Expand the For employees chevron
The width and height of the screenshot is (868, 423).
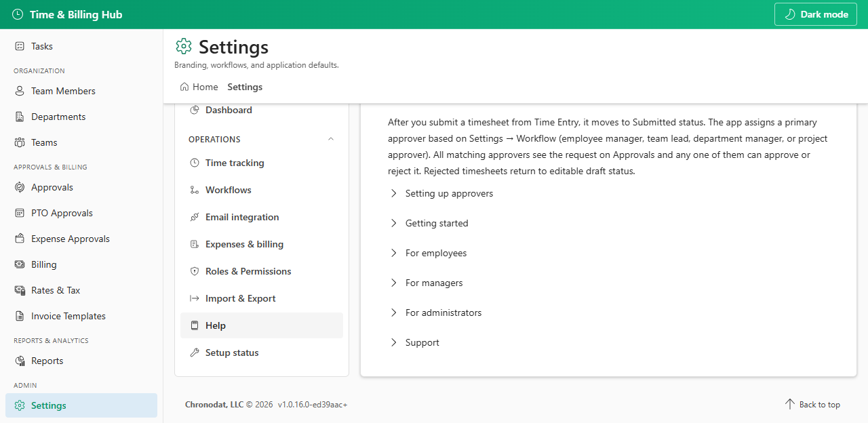393,253
